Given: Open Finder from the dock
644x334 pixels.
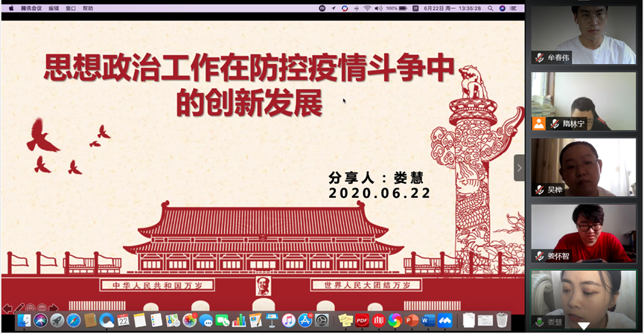Looking at the screenshot, I should tap(24, 321).
